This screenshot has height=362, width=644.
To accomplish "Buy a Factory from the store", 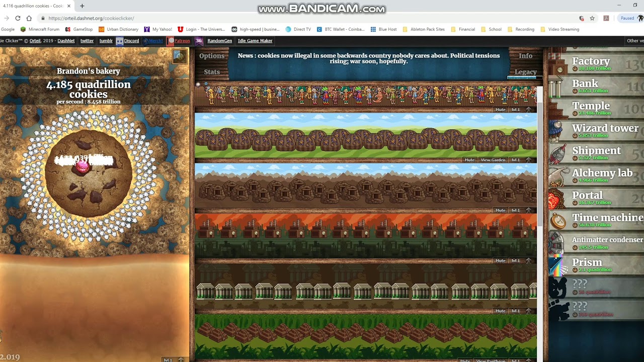I will [x=596, y=64].
